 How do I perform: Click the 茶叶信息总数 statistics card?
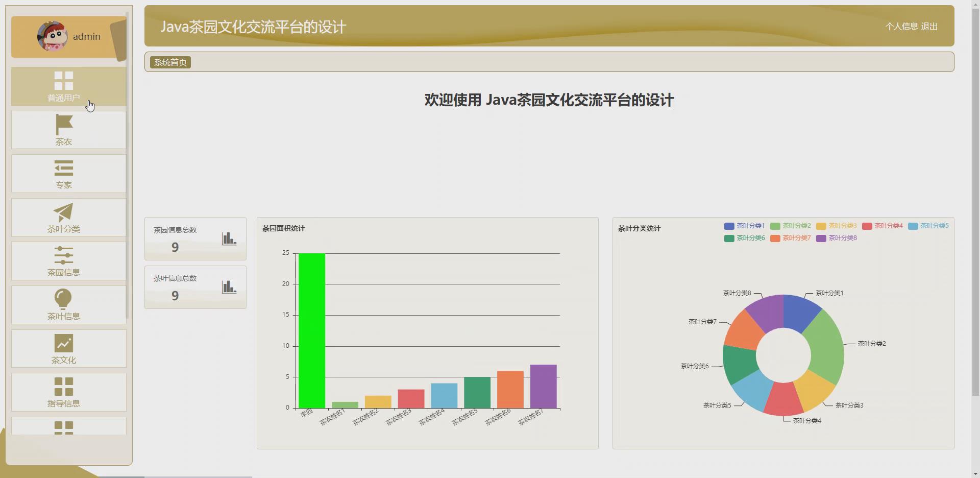(x=195, y=287)
